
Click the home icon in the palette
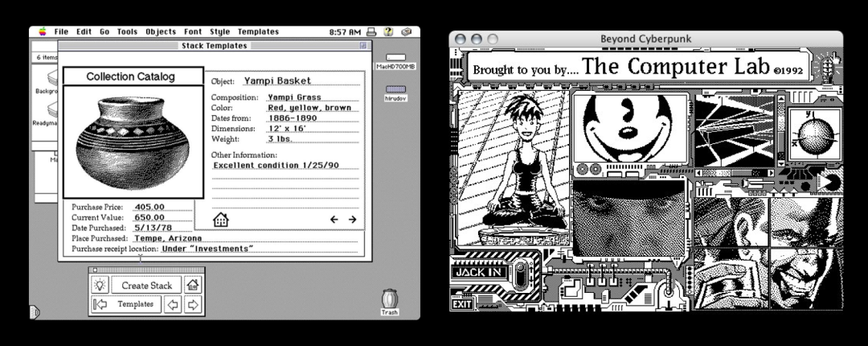coord(193,285)
